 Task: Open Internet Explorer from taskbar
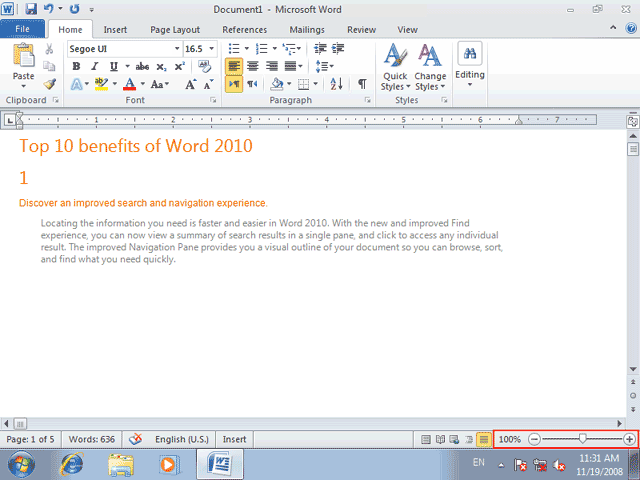(x=72, y=464)
